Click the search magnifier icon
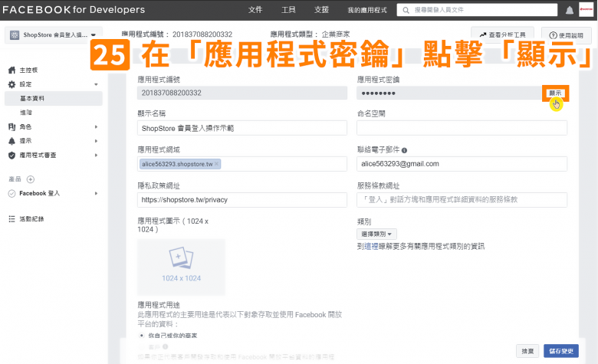The height and width of the screenshot is (364, 598). coord(406,10)
